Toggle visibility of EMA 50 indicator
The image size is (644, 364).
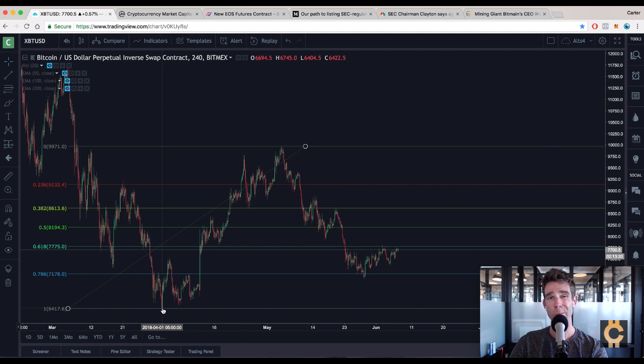tap(65, 73)
